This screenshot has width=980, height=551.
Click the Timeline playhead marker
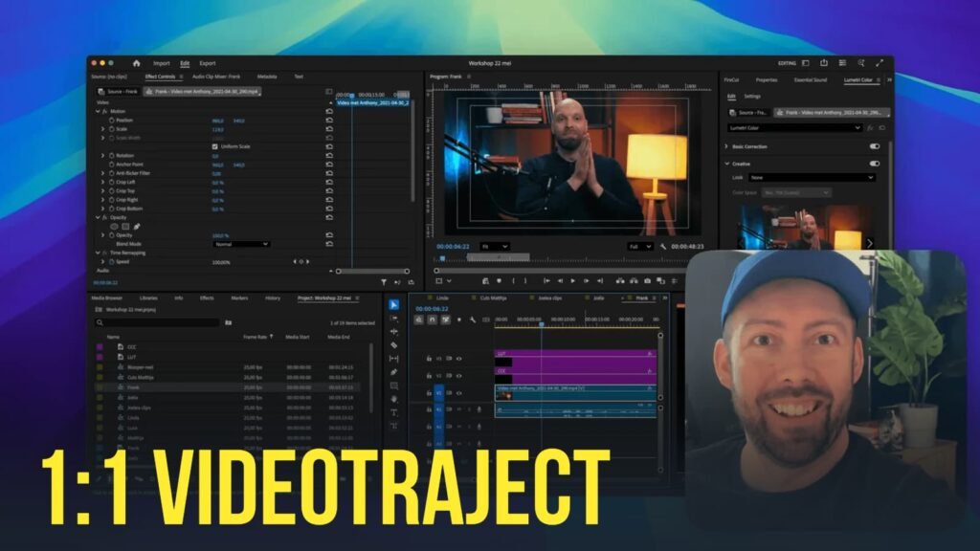coord(542,323)
